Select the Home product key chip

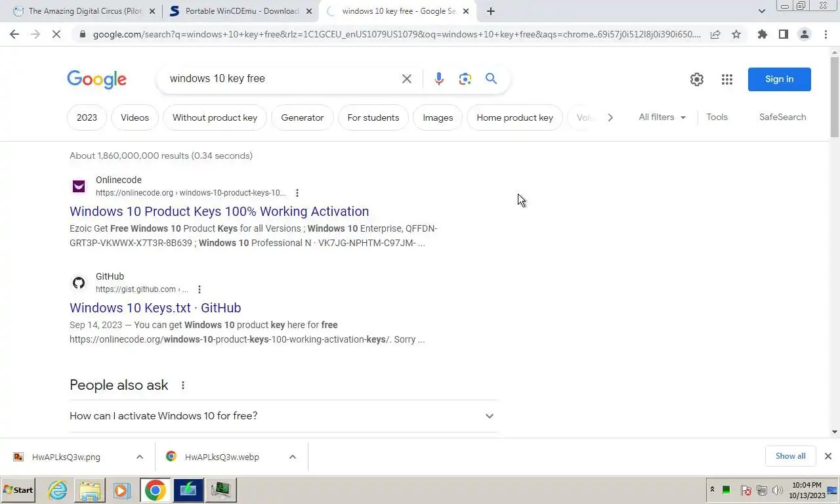click(x=514, y=117)
